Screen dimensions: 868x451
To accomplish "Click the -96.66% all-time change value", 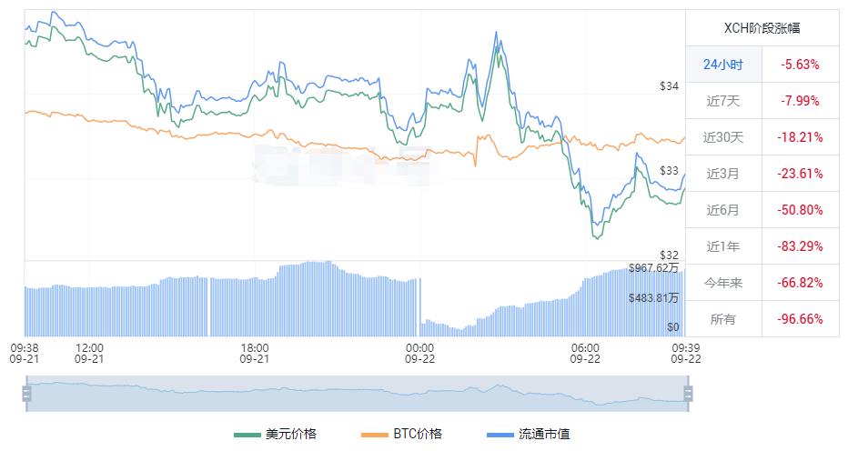I will [800, 319].
